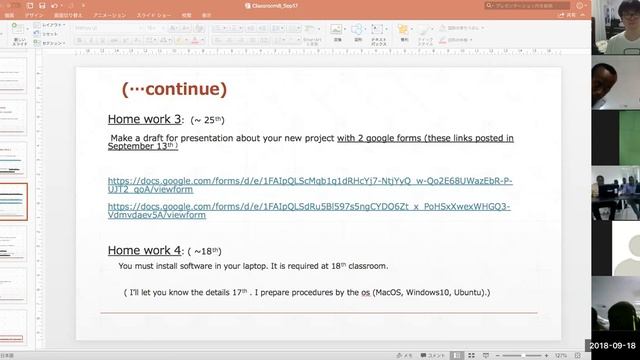Image resolution: width=640 pixels, height=360 pixels.
Task: Click the clear formatting icon
Action: pos(200,28)
